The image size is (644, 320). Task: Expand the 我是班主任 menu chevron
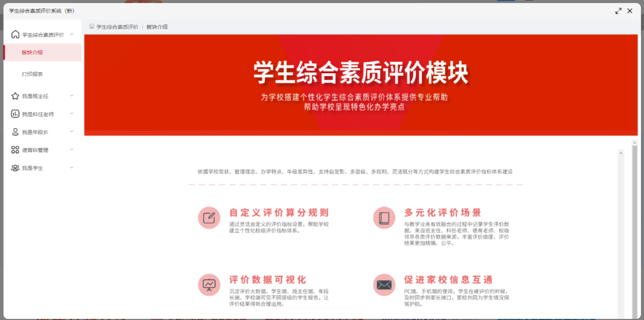pyautogui.click(x=72, y=95)
